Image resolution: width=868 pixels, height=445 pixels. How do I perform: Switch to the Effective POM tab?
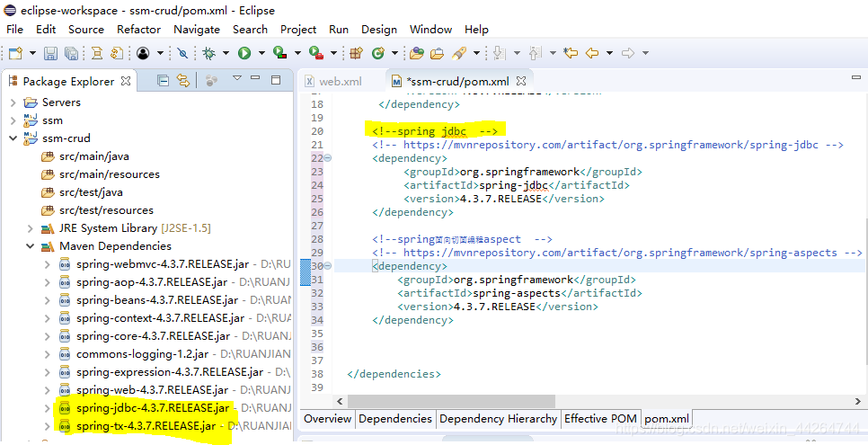point(600,418)
